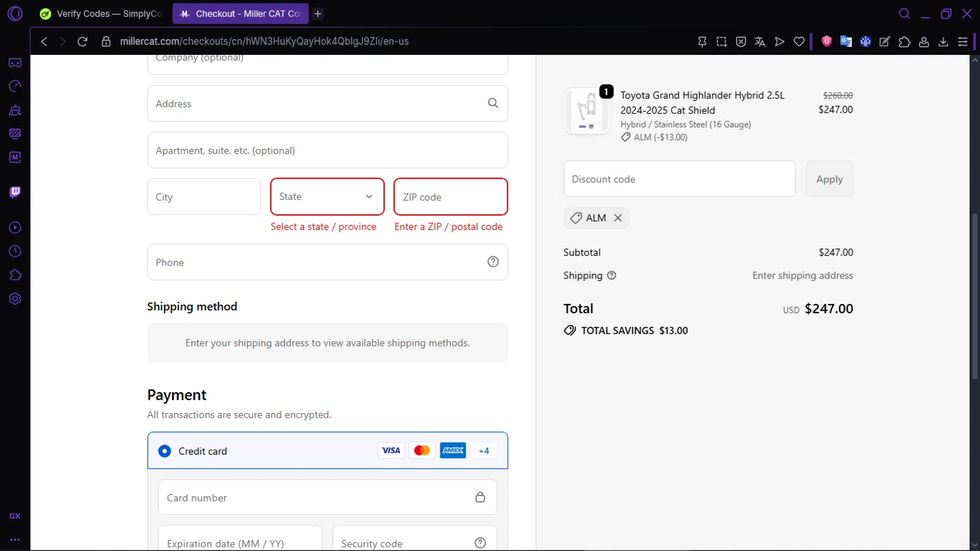
Task: Click the Address input field
Action: pos(327,103)
